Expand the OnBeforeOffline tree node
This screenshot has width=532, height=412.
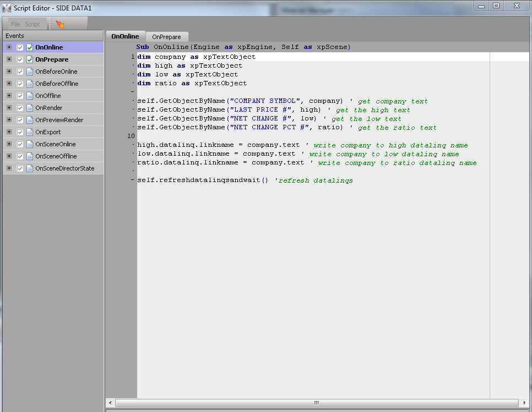tap(9, 84)
